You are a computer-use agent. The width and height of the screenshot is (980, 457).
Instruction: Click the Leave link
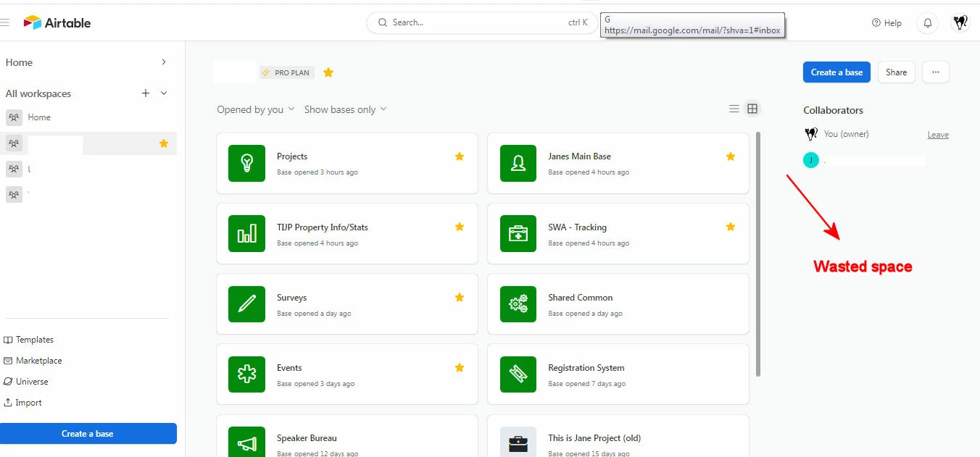click(938, 135)
